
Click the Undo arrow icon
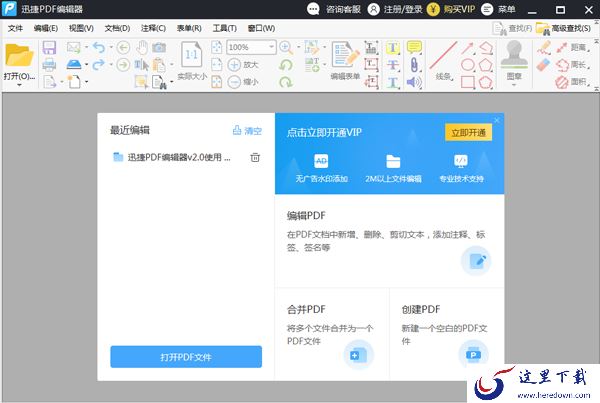(x=99, y=47)
